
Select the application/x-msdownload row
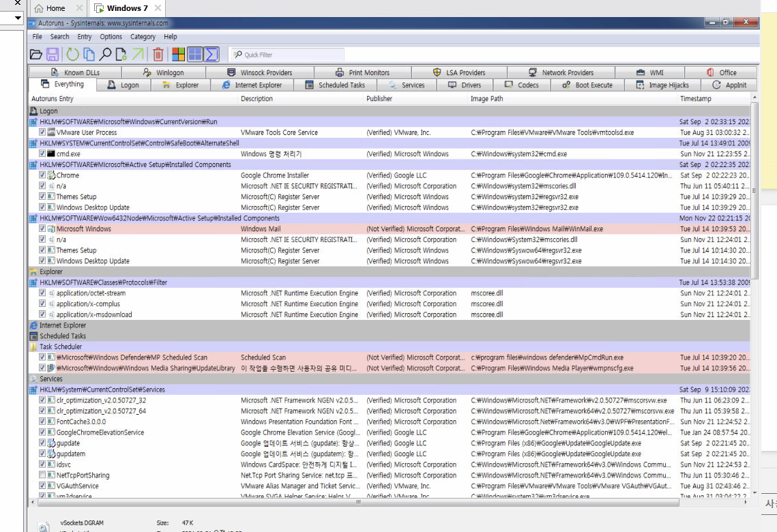pyautogui.click(x=389, y=314)
